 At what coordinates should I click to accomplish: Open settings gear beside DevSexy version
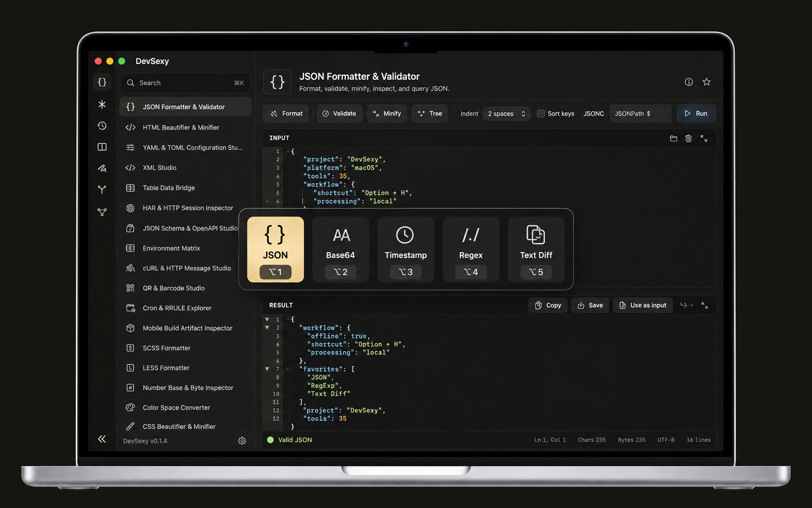(242, 441)
